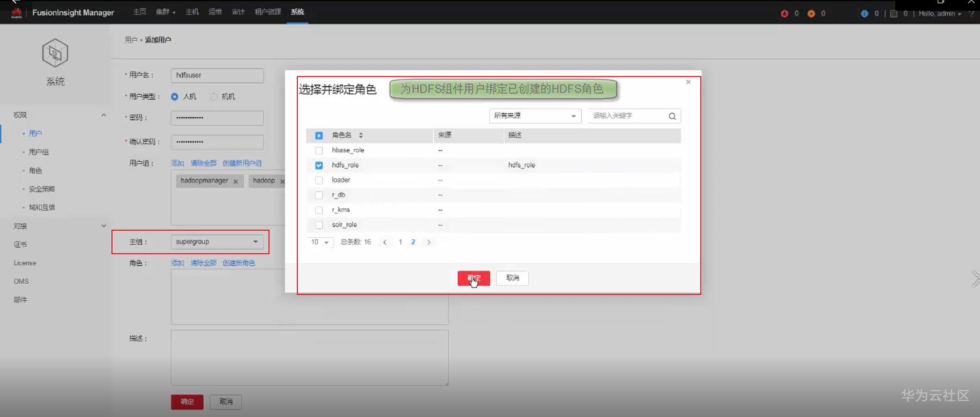This screenshot has height=417, width=980.
Task: Click 清除全部 link for 用户组
Action: [204, 163]
